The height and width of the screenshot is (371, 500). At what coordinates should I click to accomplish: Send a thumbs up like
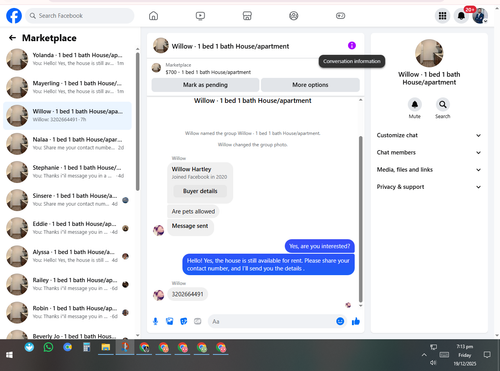point(356,321)
